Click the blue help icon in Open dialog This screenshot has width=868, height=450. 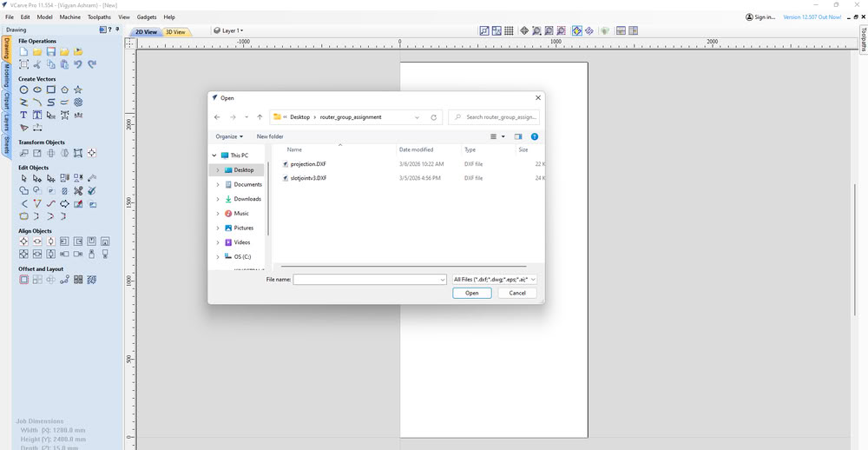[534, 136]
